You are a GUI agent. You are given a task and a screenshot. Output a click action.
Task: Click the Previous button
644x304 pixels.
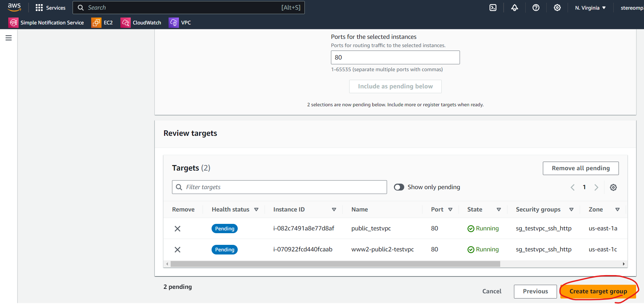[535, 291]
